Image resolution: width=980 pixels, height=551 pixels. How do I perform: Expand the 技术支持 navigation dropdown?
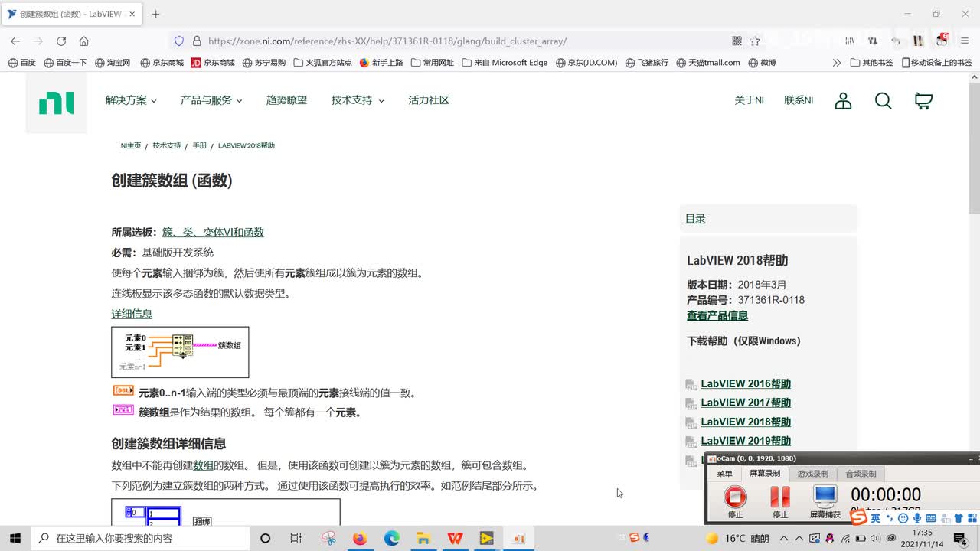358,100
